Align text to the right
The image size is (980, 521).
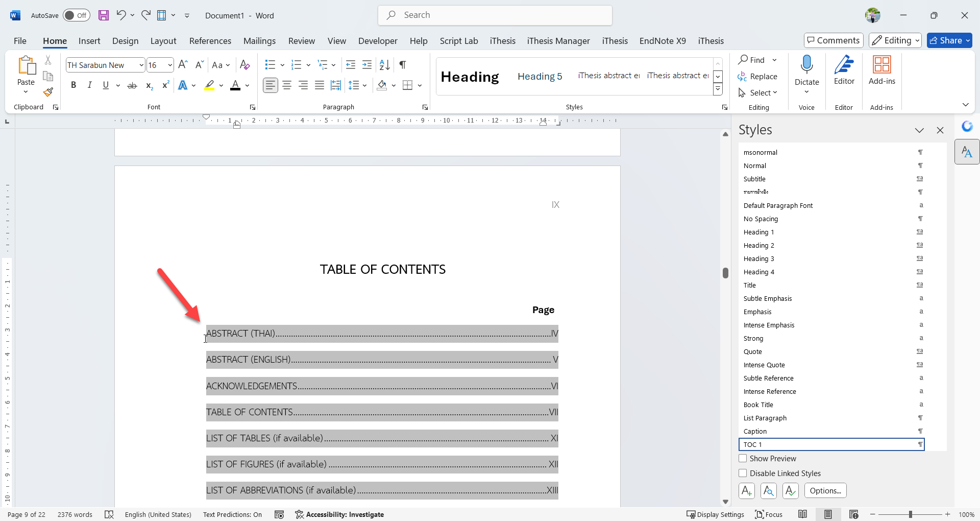tap(303, 85)
